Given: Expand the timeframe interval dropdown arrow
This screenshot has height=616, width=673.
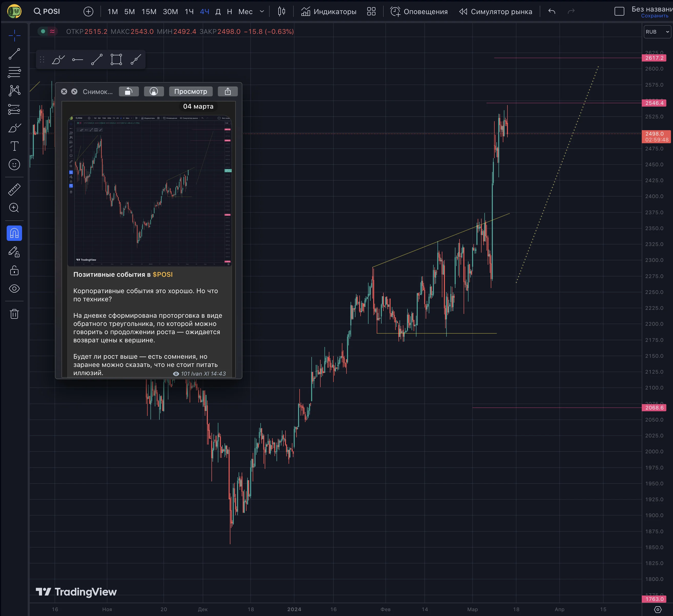Looking at the screenshot, I should click(262, 12).
